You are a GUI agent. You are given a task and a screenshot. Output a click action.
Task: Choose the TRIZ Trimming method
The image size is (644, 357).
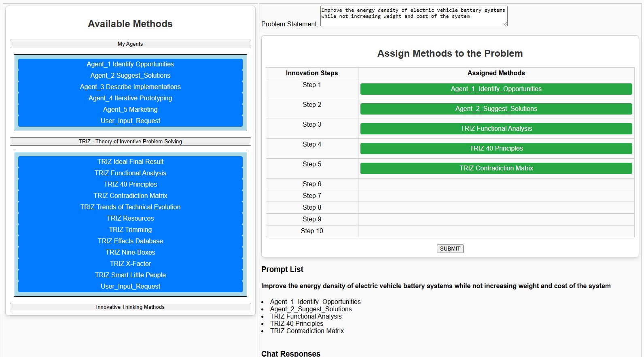tap(130, 229)
